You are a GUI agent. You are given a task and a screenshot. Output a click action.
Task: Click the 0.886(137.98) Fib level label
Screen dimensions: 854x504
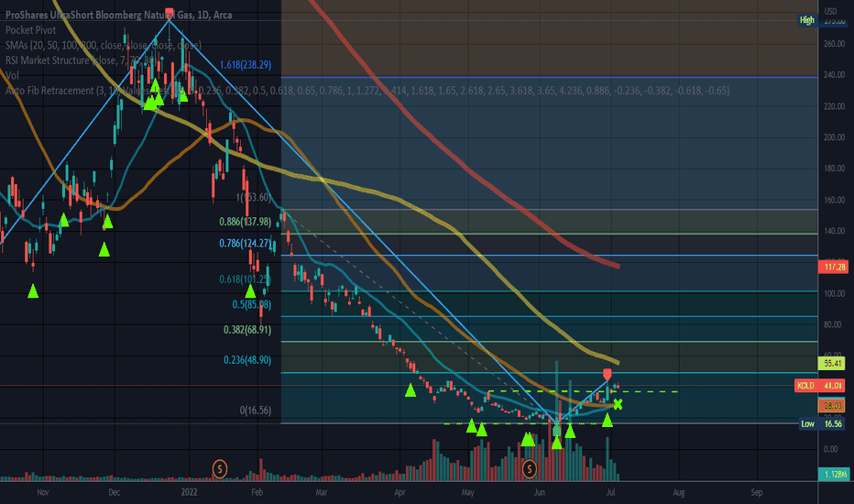pyautogui.click(x=245, y=222)
